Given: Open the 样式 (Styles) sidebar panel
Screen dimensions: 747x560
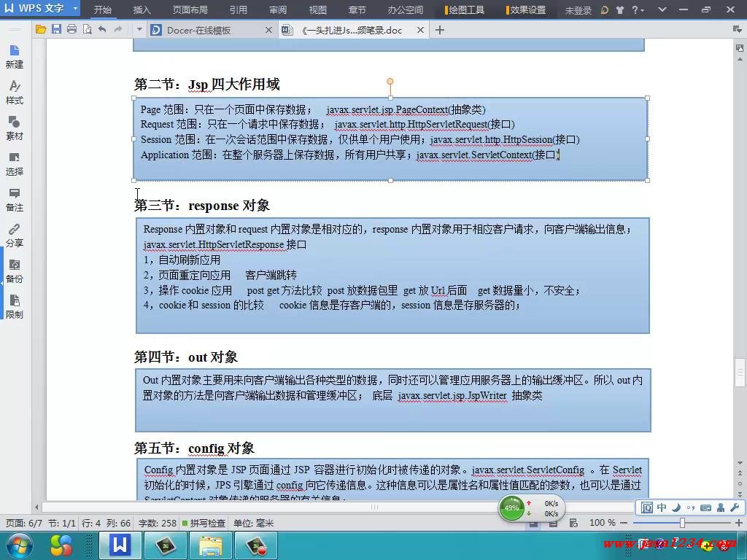Looking at the screenshot, I should (14, 92).
